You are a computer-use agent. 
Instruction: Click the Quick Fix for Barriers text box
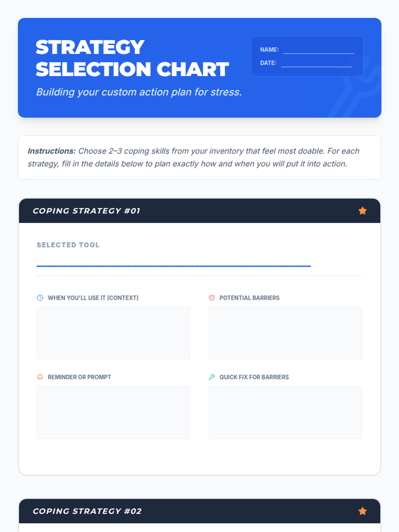pos(285,412)
